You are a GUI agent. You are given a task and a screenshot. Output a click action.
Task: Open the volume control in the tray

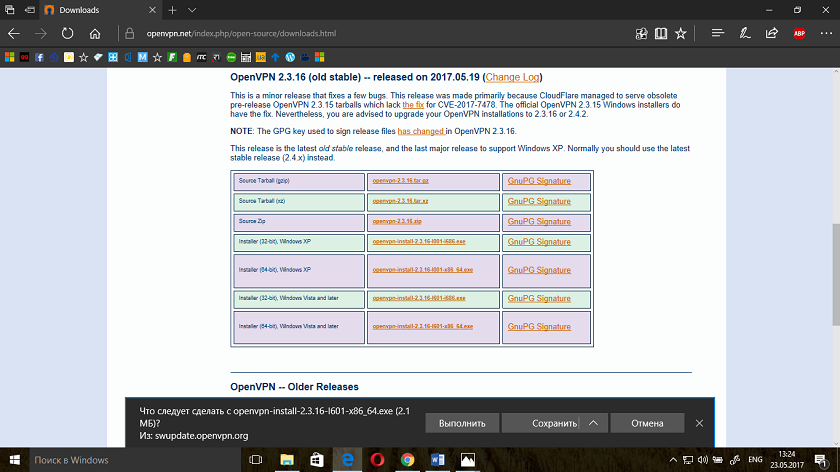tap(703, 460)
